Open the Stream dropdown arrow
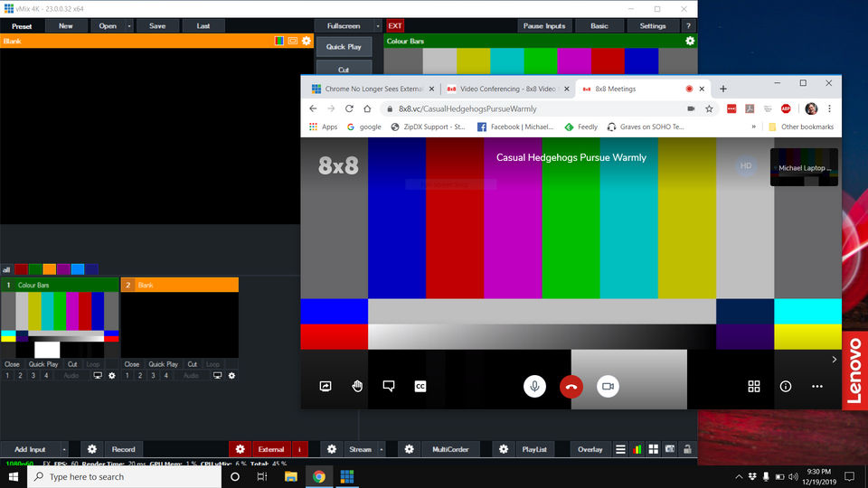Image resolution: width=868 pixels, height=488 pixels. 382,449
